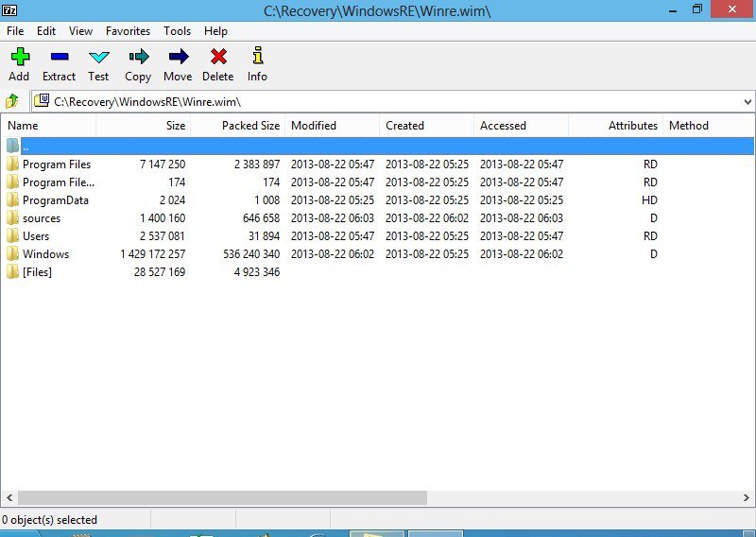Click the WIM archive icon in address bar
This screenshot has width=756, height=537.
[x=42, y=101]
